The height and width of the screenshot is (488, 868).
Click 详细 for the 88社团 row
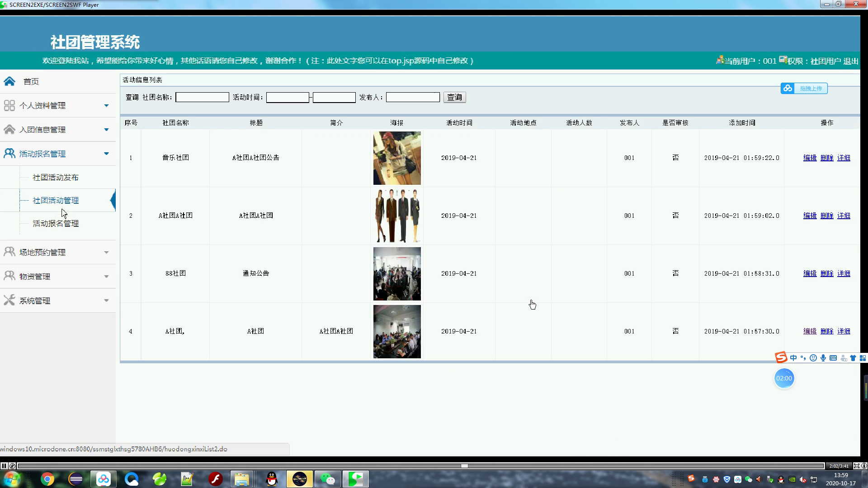[x=844, y=273]
